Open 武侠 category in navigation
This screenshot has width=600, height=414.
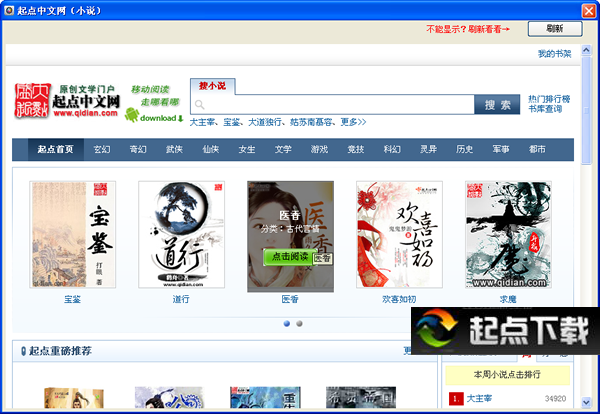174,149
